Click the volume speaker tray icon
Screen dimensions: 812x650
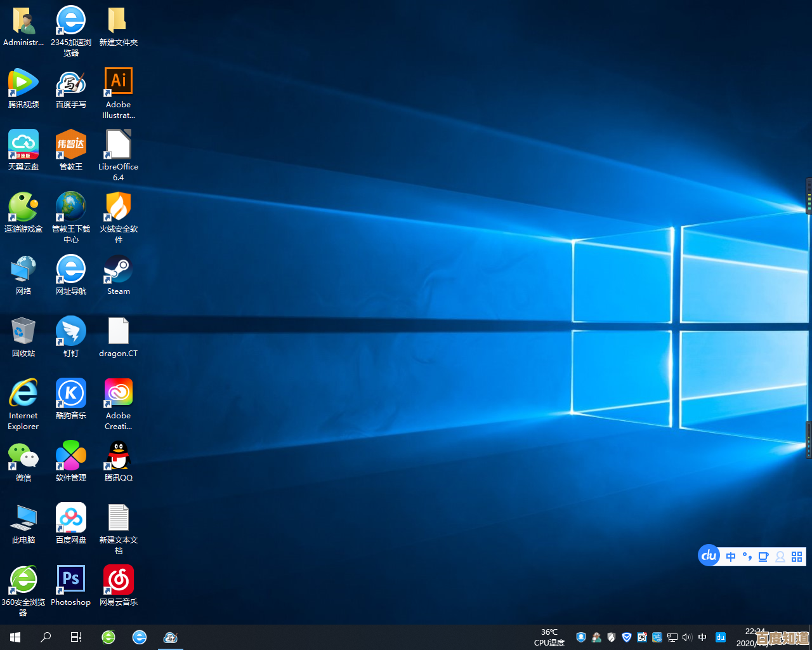coord(687,637)
